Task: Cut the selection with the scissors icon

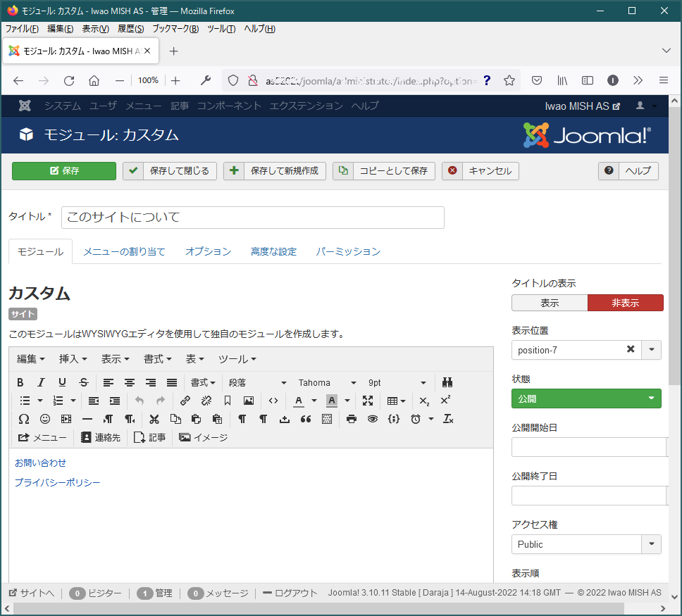Action: click(x=154, y=419)
